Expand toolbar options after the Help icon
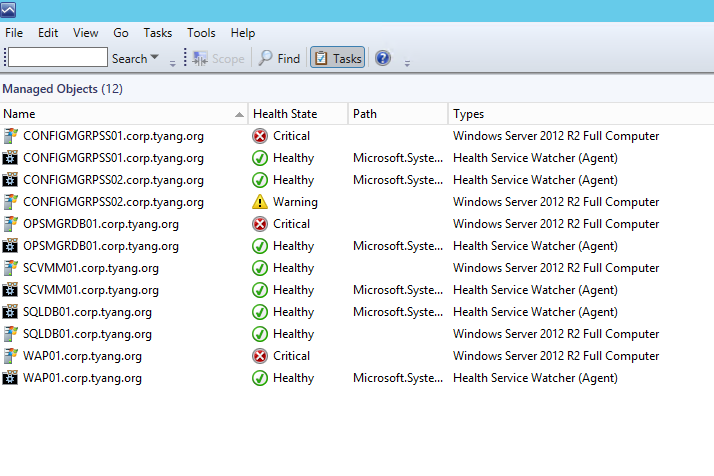Screen dimensions: 714x476 pos(407,63)
